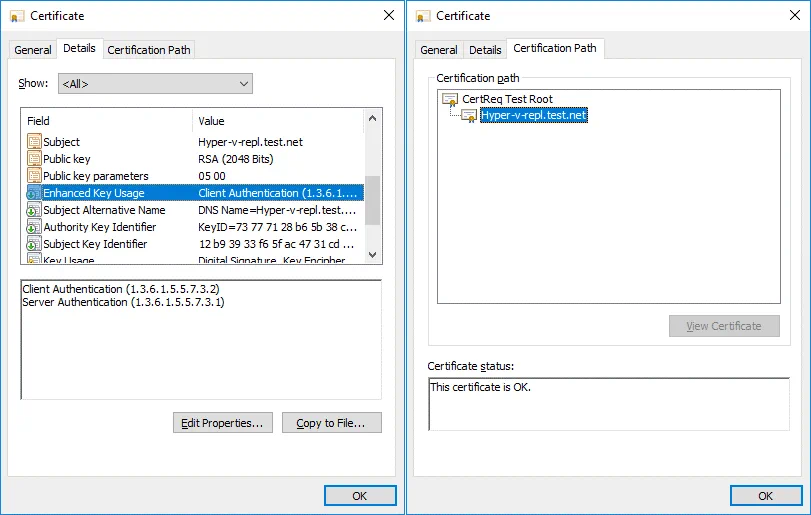Click the CertReq Test Root certificate icon
This screenshot has width=811, height=515.
450,99
